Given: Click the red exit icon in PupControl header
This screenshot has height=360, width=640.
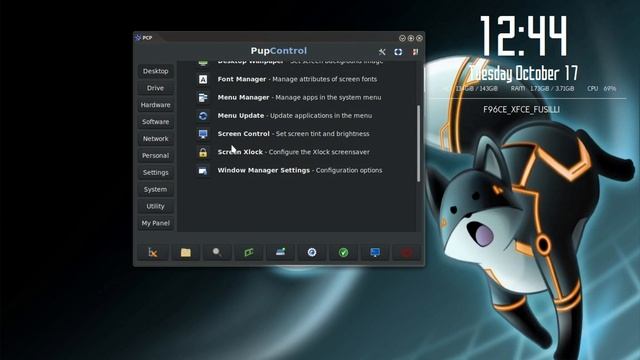Looking at the screenshot, I should 415,52.
